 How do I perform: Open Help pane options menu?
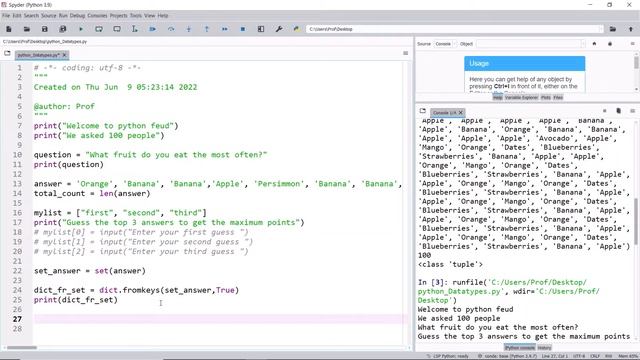point(632,44)
